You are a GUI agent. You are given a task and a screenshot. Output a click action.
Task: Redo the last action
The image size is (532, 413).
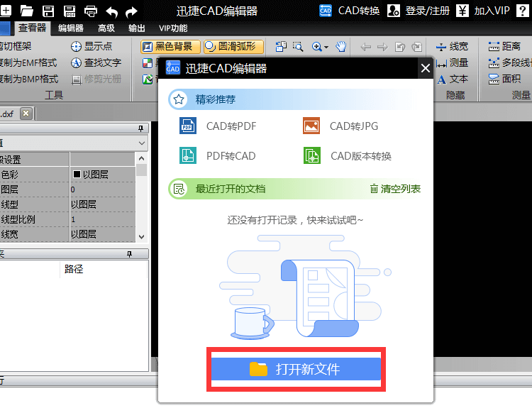(x=131, y=12)
